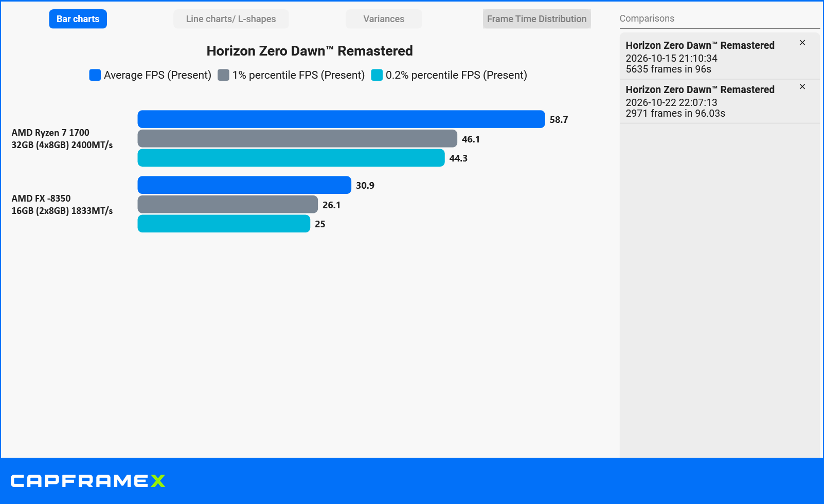Screen dimensions: 824x504
Task: Click the Comparisons panel heading
Action: click(647, 19)
